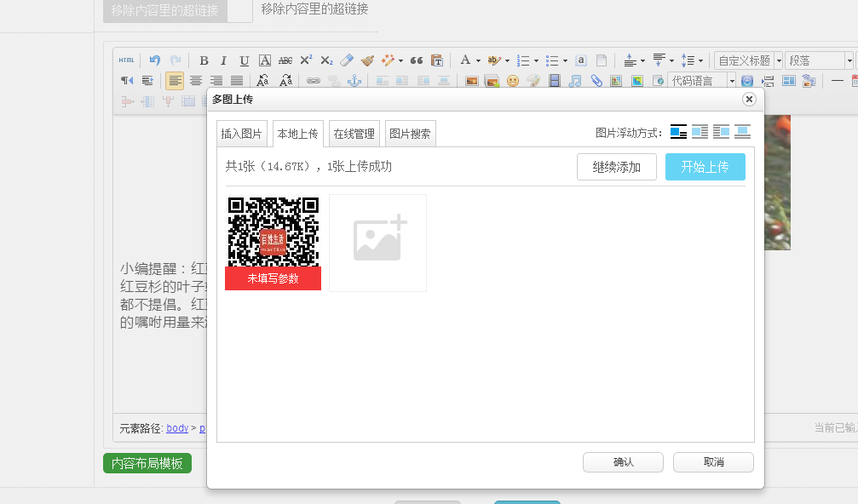858x504 pixels.
Task: Click the HTML source code icon
Action: (x=126, y=60)
